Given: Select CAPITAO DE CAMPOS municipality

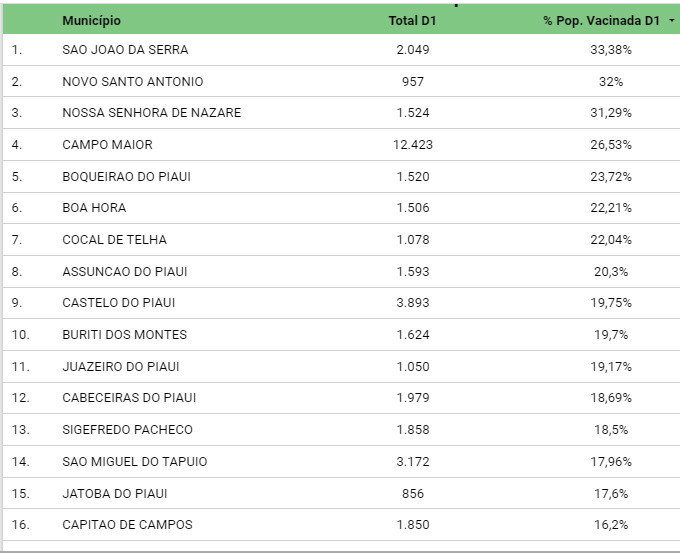Looking at the screenshot, I should (128, 525).
